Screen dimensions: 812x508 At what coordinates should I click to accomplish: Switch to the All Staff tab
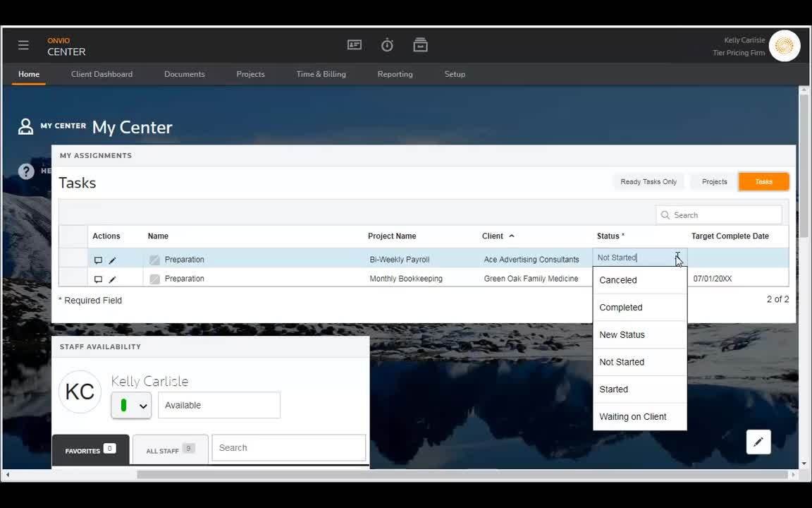coord(170,450)
